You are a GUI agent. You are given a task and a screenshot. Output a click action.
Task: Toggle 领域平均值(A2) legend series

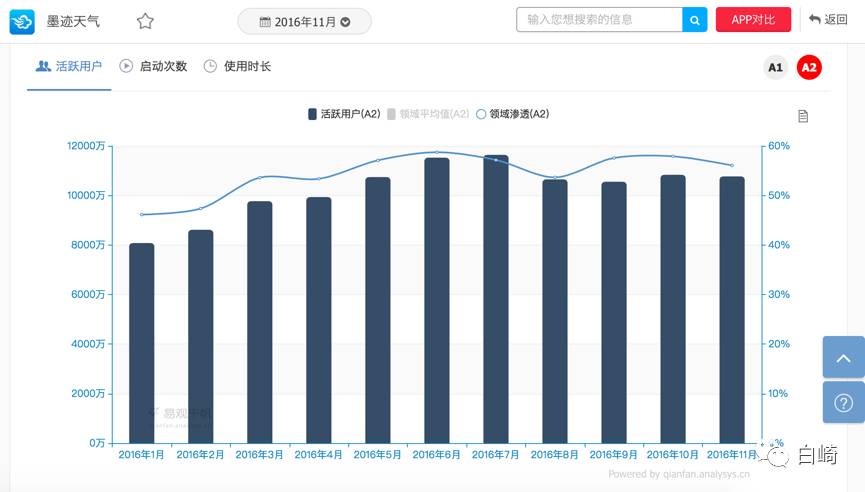pyautogui.click(x=428, y=114)
